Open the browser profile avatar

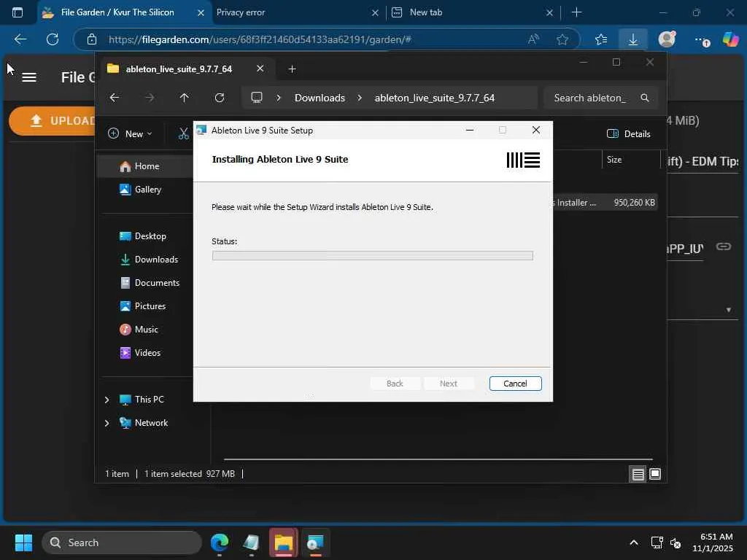click(x=667, y=39)
